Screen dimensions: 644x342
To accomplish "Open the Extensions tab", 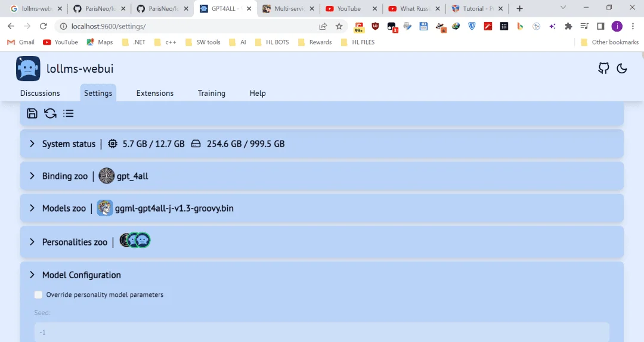I will point(155,93).
